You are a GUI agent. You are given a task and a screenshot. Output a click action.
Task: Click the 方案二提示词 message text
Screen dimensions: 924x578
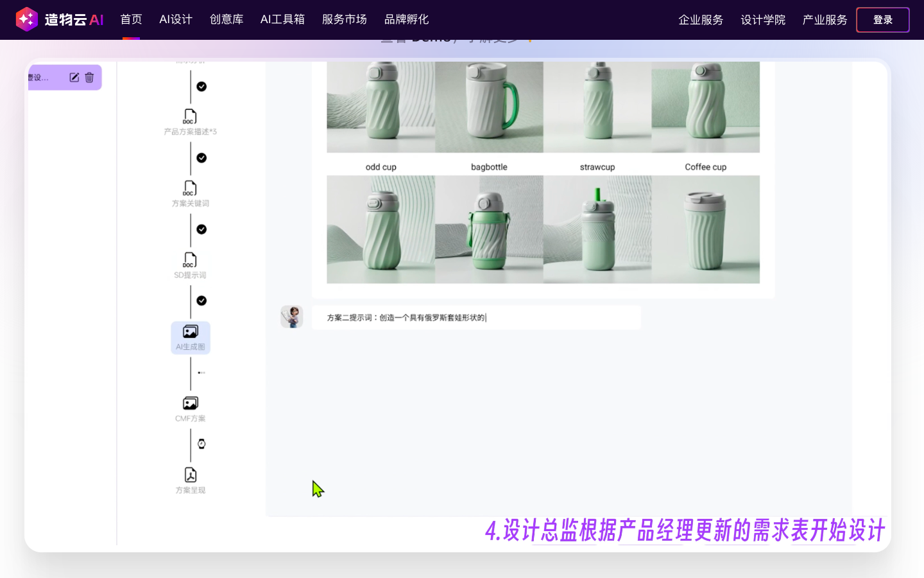pos(407,317)
